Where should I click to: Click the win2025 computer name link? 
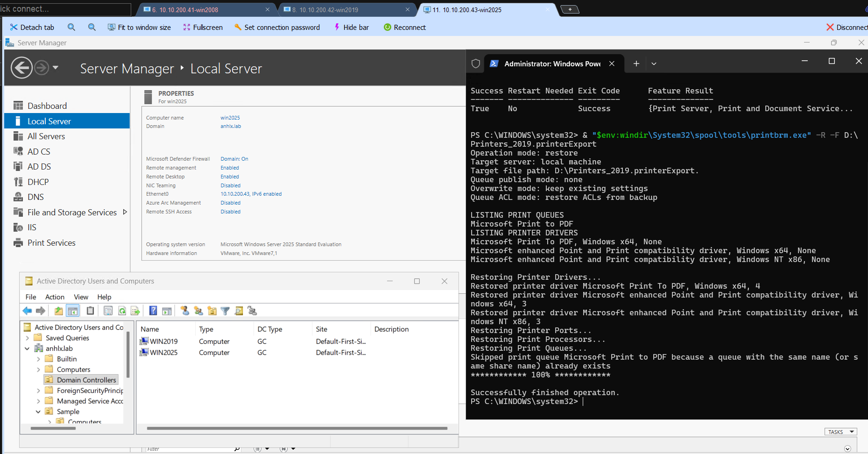coord(230,118)
